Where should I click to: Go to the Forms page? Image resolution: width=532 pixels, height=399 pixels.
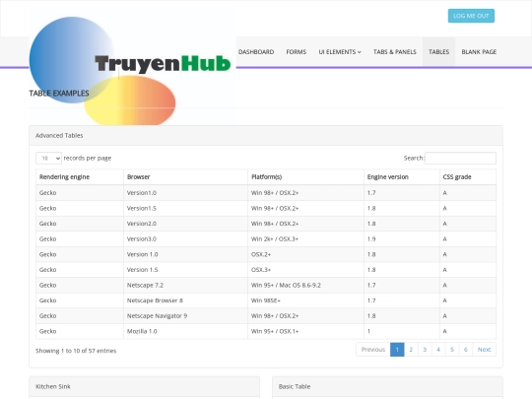click(296, 52)
